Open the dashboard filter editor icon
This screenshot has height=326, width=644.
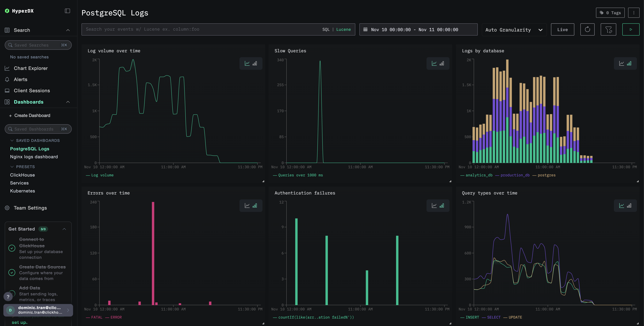608,29
